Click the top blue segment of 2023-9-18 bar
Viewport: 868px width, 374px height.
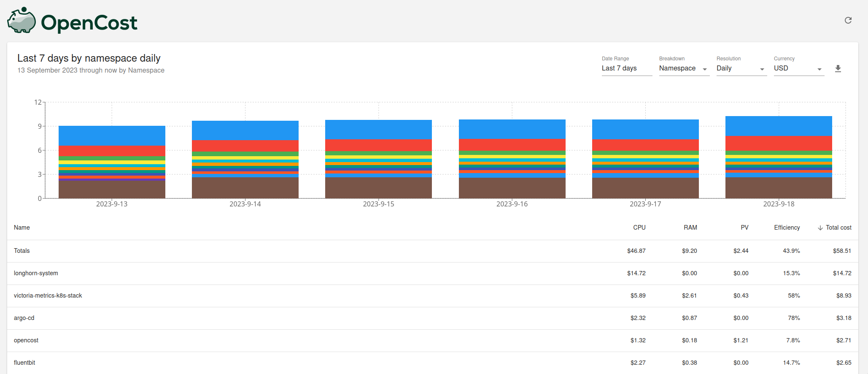779,126
